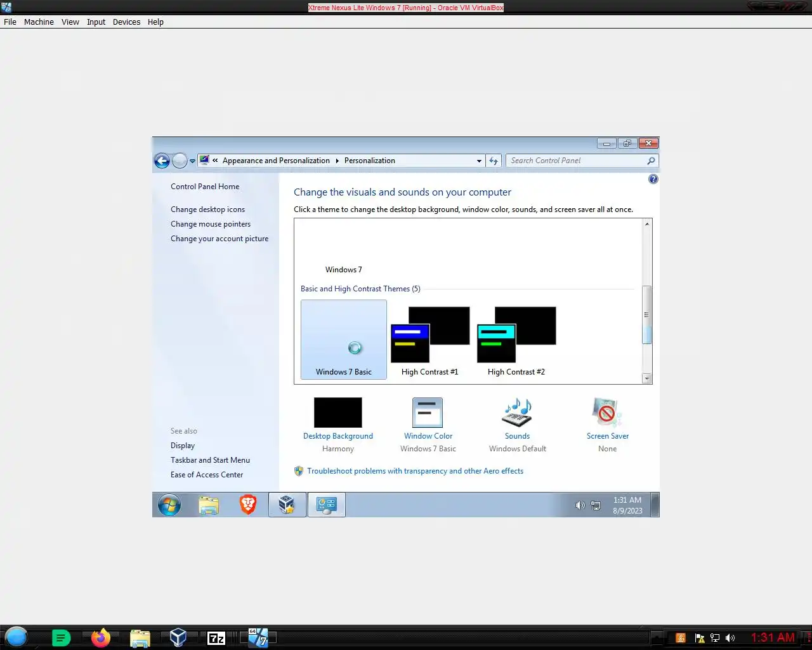Click the Personalization Control Panel taskbar button

327,505
